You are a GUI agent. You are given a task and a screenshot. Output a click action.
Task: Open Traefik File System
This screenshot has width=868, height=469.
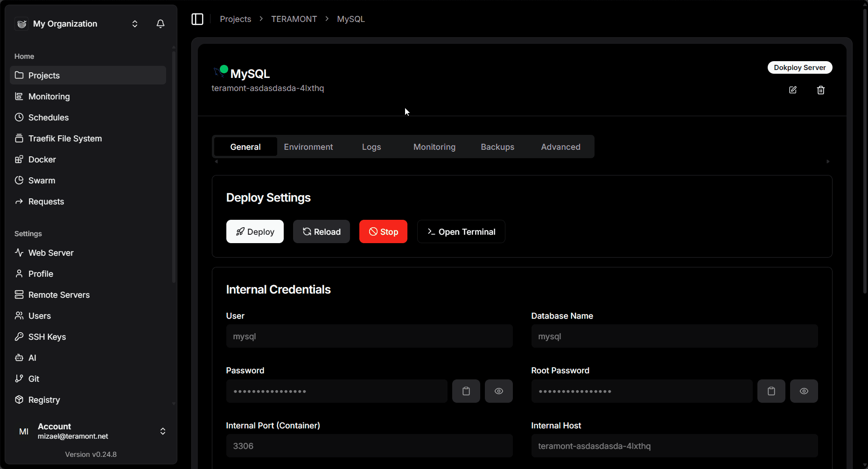[x=88, y=138]
